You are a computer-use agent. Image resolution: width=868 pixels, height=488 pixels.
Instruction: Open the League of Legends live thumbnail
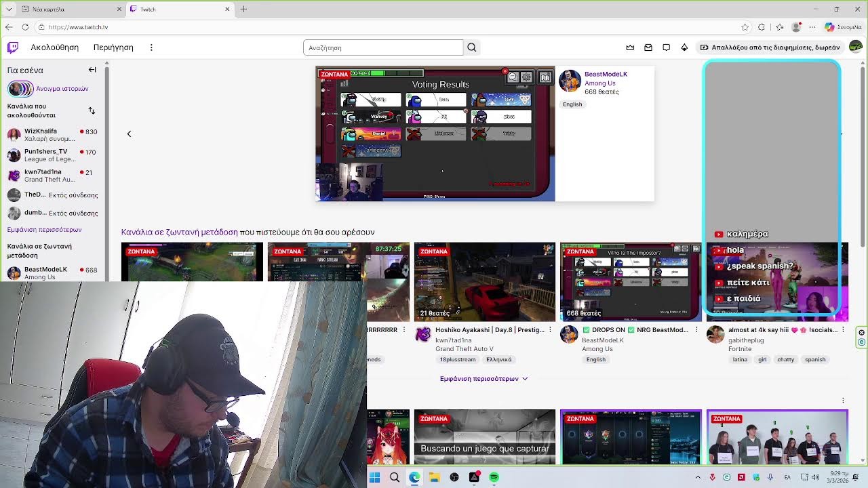pos(192,262)
